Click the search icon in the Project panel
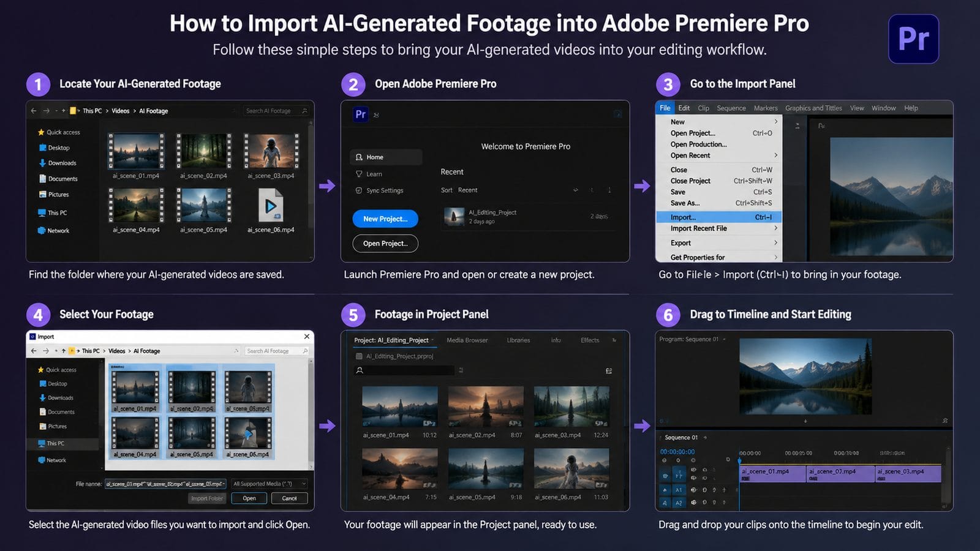980x551 pixels. [360, 370]
